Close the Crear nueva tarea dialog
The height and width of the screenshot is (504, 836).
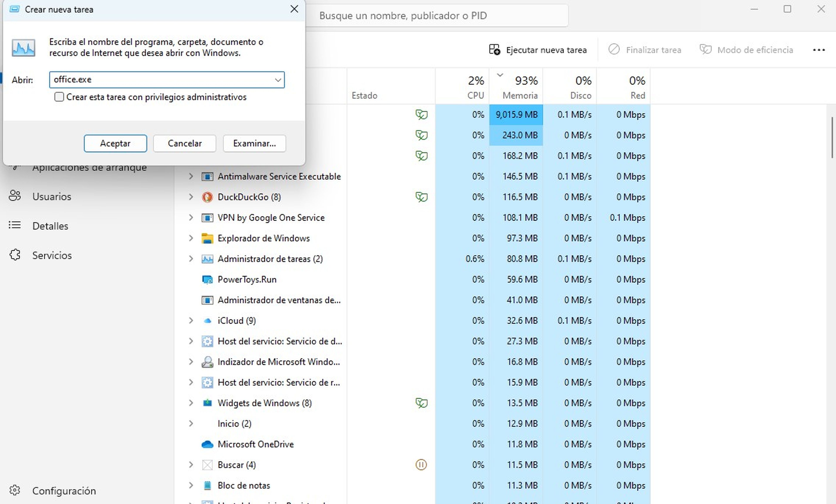click(294, 9)
